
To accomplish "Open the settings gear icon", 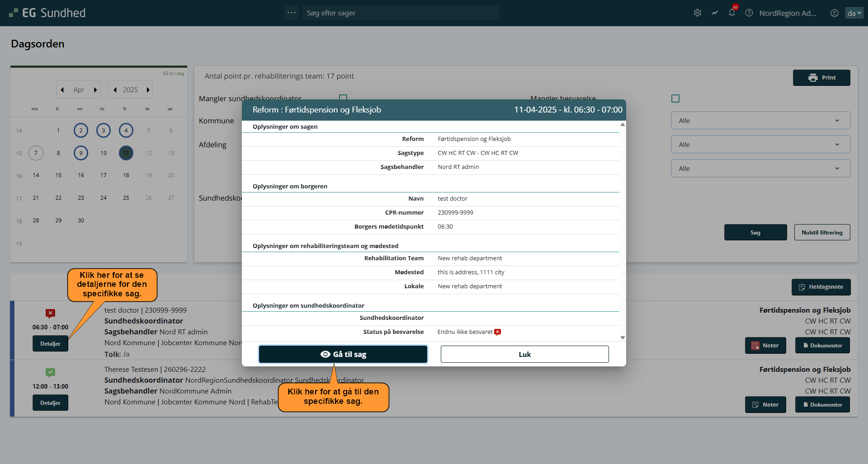I will pyautogui.click(x=698, y=13).
